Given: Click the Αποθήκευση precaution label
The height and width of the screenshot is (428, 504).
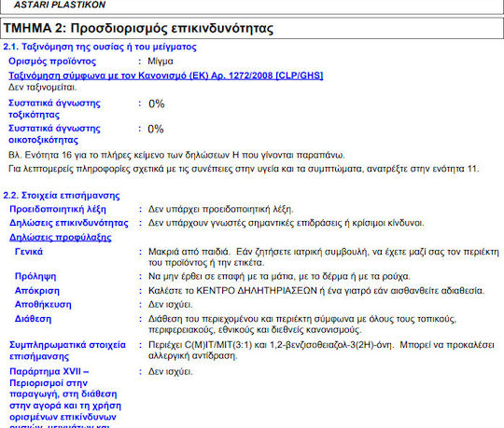Looking at the screenshot, I should pos(43,304).
